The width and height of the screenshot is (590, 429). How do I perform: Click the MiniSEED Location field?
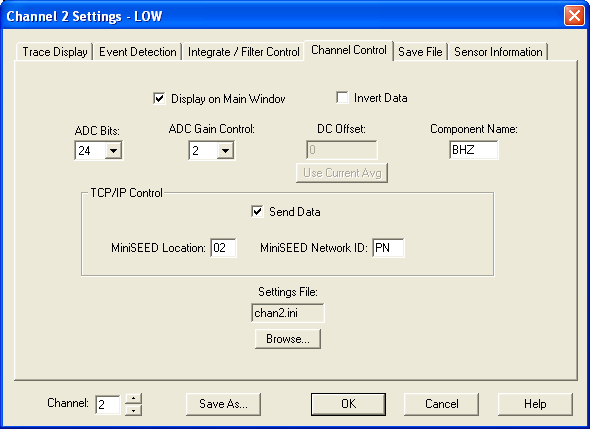coord(224,248)
